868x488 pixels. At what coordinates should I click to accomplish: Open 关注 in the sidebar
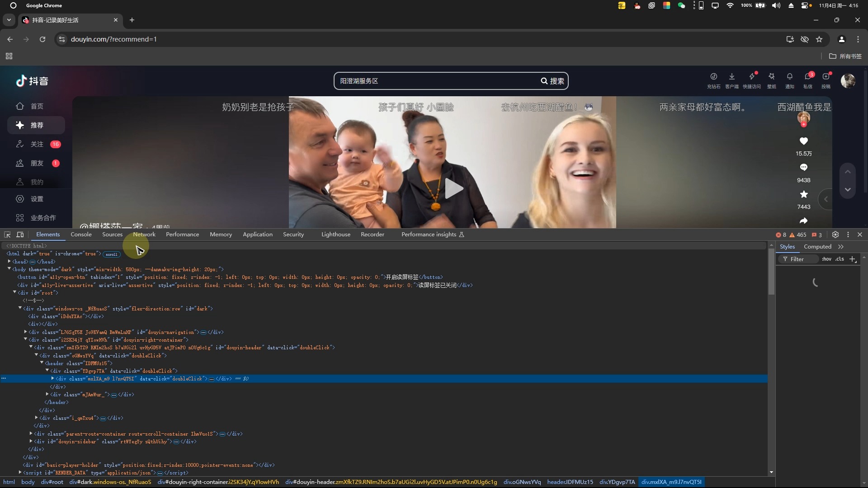(36, 144)
